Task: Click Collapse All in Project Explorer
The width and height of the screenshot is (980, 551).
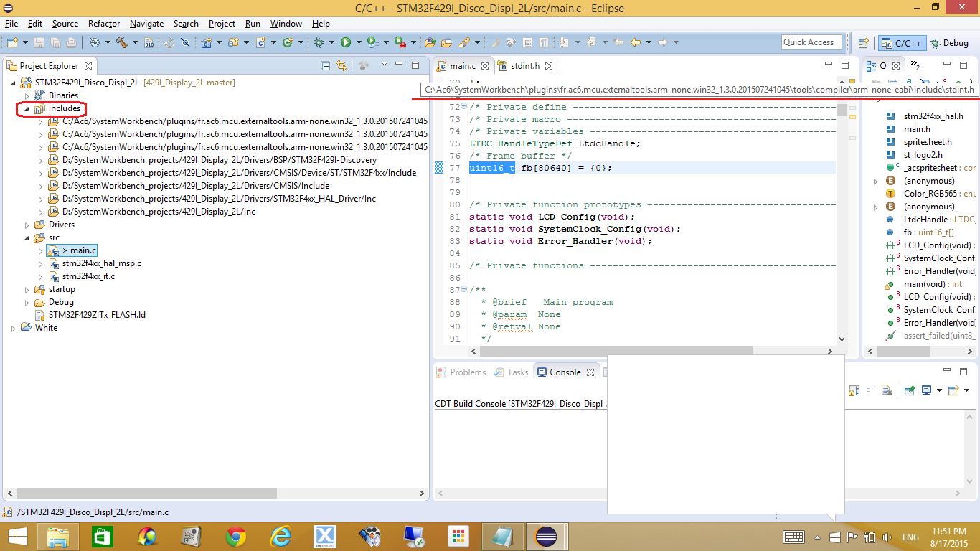Action: tap(326, 66)
